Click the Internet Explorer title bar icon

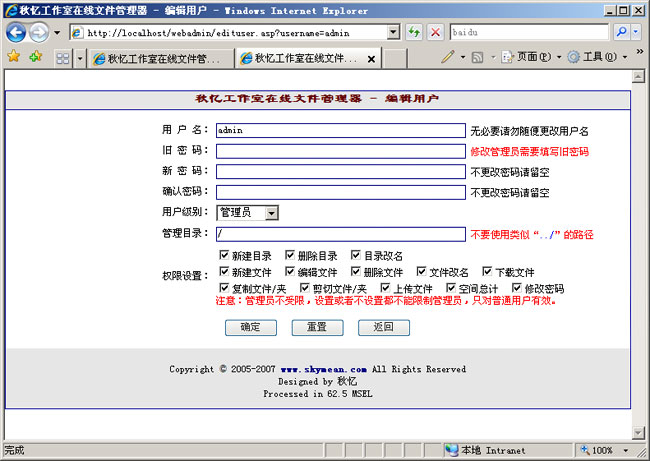click(11, 10)
